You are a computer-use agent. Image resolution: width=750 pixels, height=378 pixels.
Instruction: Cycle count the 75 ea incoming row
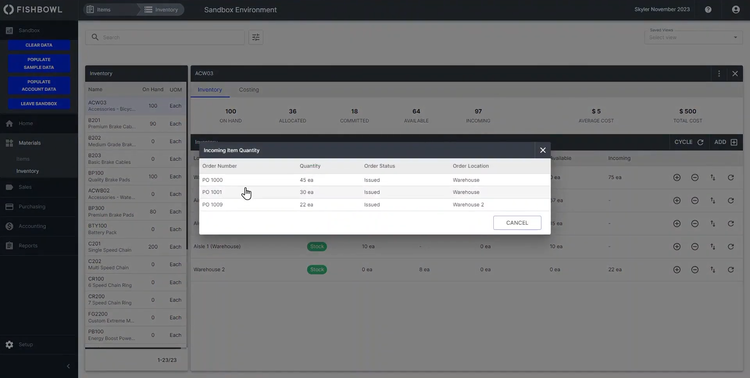tap(731, 178)
